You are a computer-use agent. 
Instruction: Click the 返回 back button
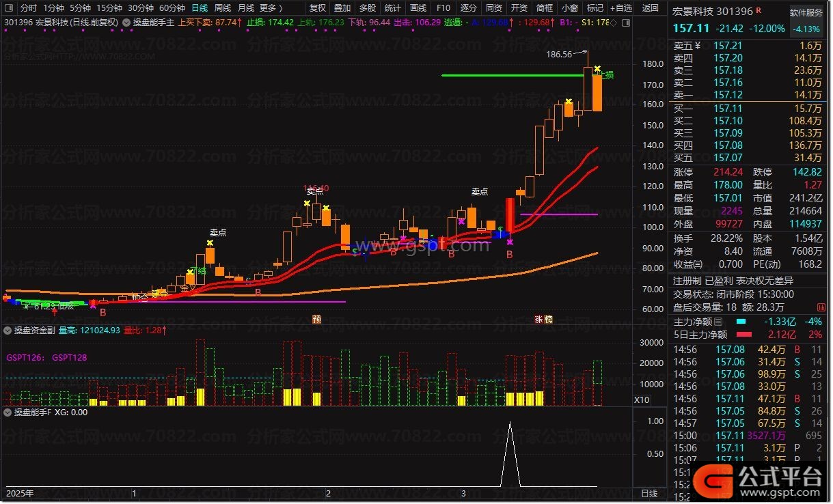[651, 8]
